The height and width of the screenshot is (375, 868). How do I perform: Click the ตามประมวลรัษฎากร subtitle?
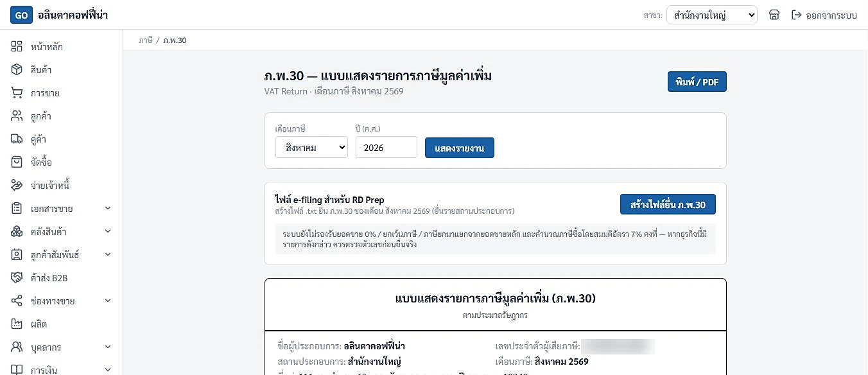click(x=496, y=315)
